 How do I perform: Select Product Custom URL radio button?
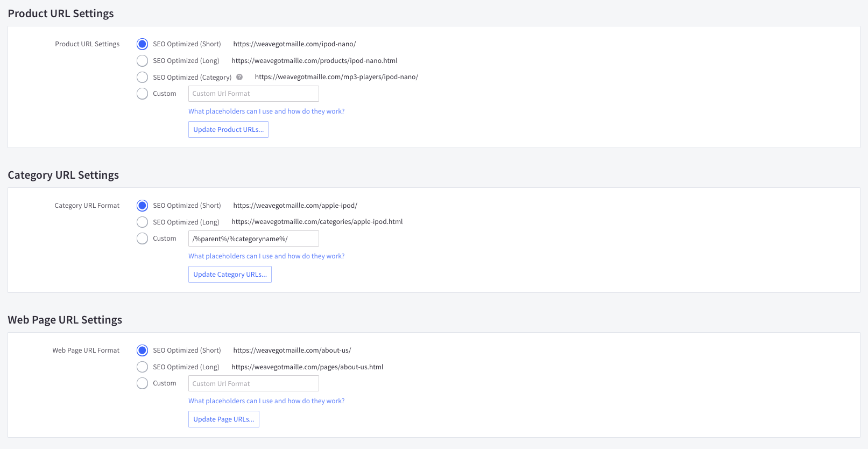pyautogui.click(x=142, y=94)
